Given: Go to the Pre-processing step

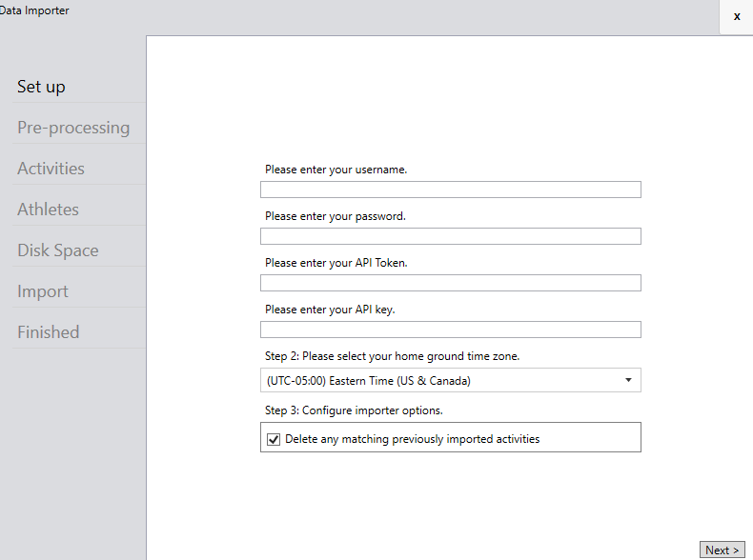Looking at the screenshot, I should click(73, 128).
